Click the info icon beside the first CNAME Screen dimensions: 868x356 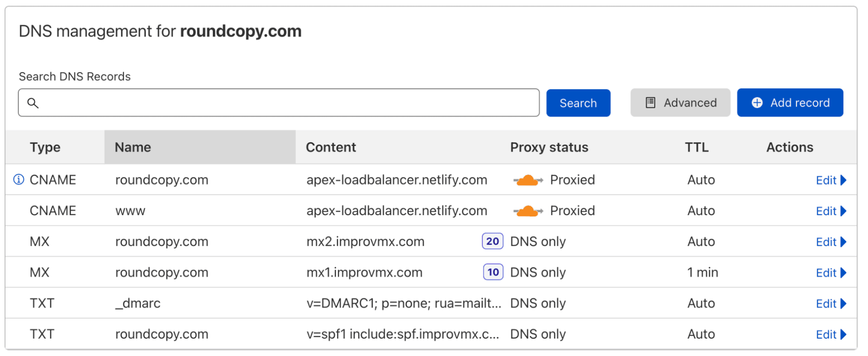pyautogui.click(x=19, y=180)
